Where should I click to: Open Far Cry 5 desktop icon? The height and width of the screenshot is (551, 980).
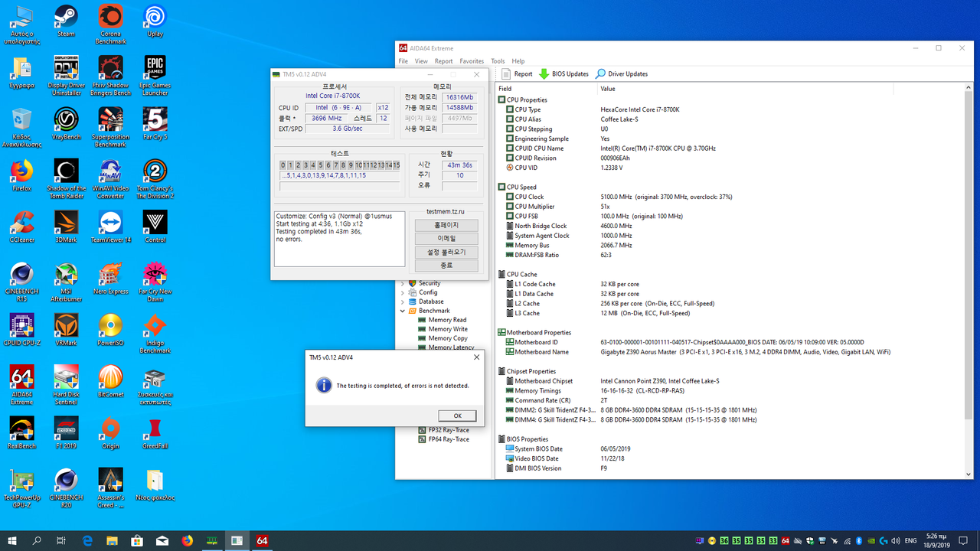coord(155,123)
